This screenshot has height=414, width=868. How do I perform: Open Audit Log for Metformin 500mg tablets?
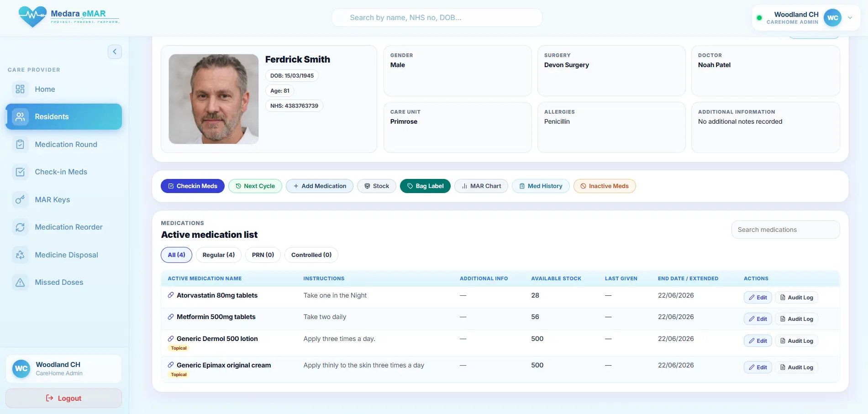pos(796,319)
